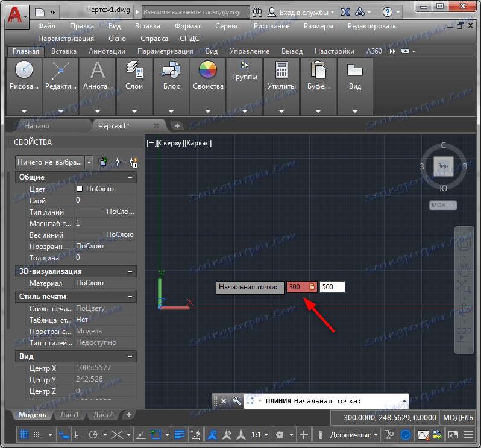Switch to the Начало file tab
This screenshot has height=448, width=481.
click(x=37, y=126)
